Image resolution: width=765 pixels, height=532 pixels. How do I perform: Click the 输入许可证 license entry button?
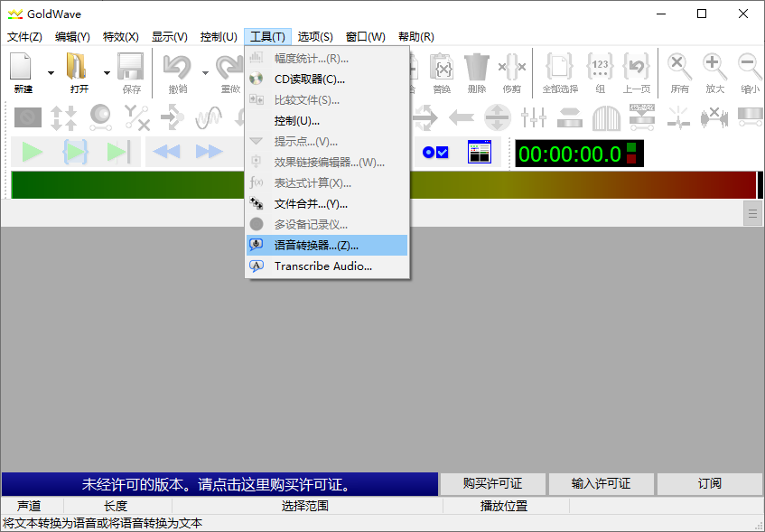coord(601,484)
